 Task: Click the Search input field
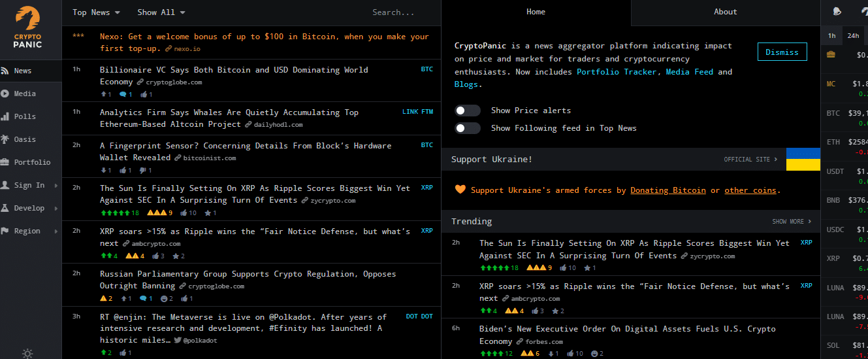click(x=393, y=12)
